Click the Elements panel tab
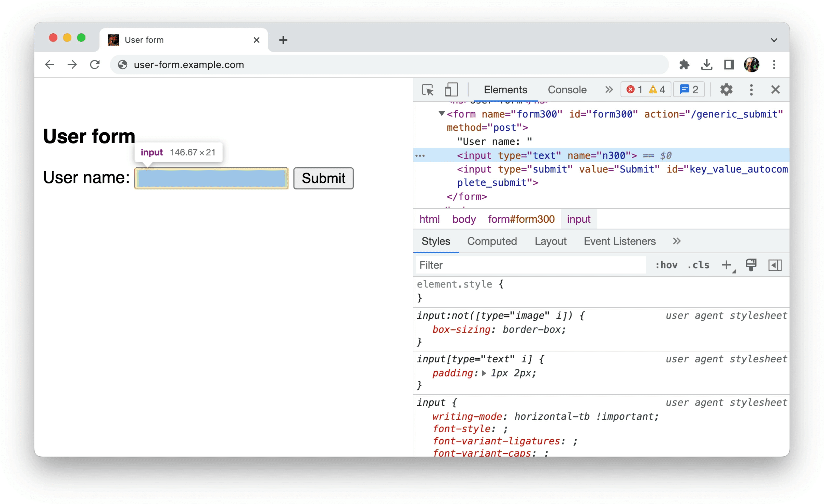 [x=504, y=90]
